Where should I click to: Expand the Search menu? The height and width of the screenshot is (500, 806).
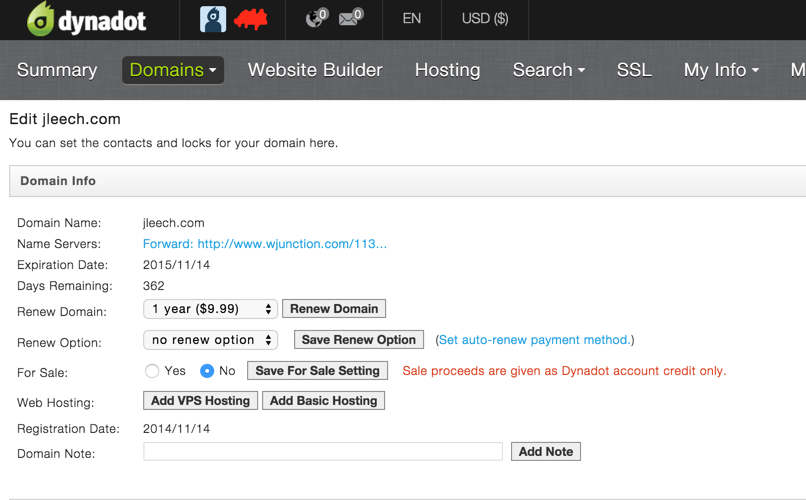click(548, 70)
